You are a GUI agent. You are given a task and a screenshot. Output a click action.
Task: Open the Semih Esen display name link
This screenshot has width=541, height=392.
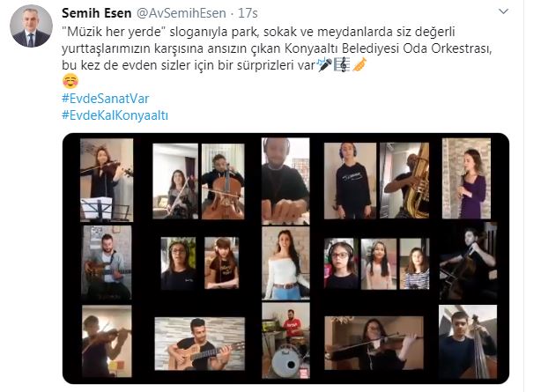[x=96, y=13]
